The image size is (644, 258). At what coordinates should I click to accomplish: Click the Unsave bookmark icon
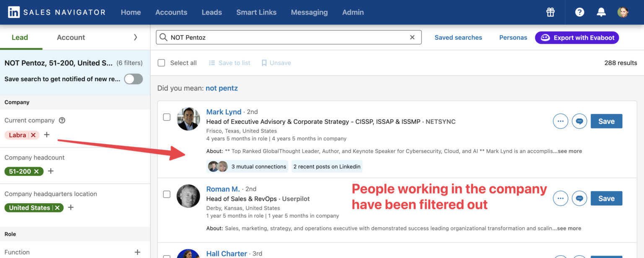coord(264,63)
